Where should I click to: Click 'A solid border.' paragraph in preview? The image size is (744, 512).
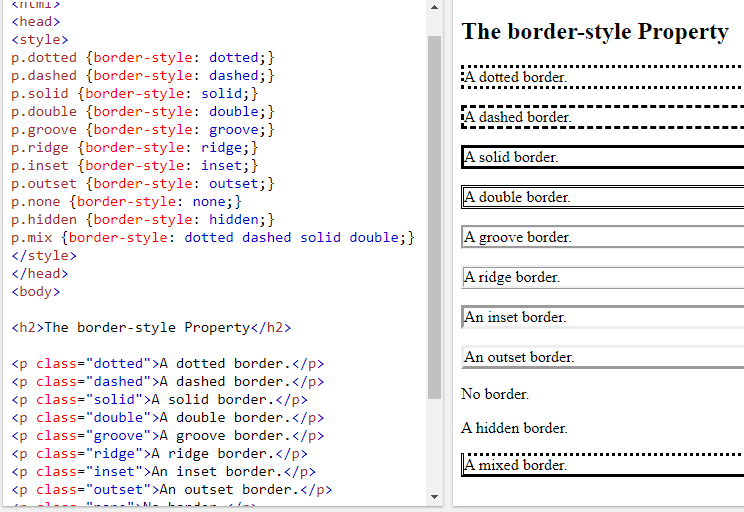tap(602, 157)
